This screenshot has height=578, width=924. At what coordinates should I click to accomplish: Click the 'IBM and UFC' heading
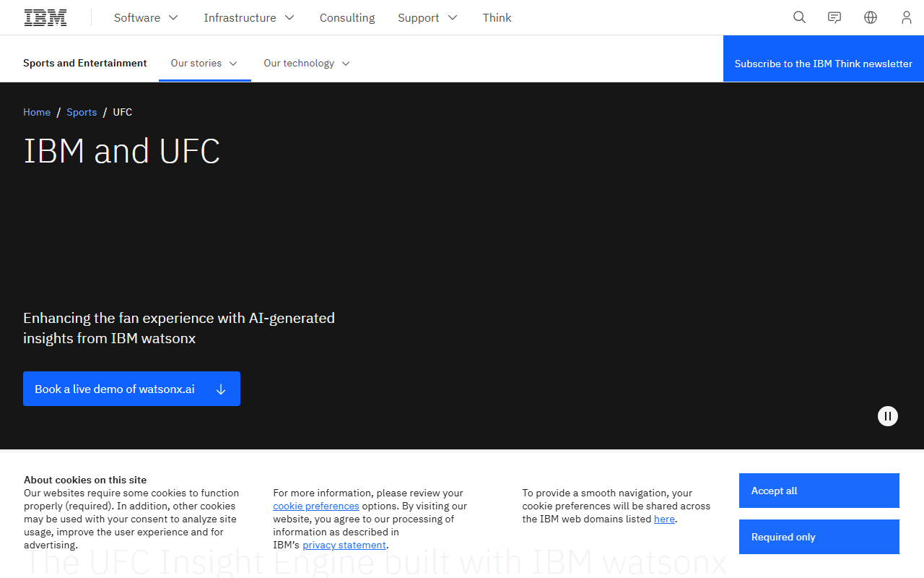pos(121,151)
